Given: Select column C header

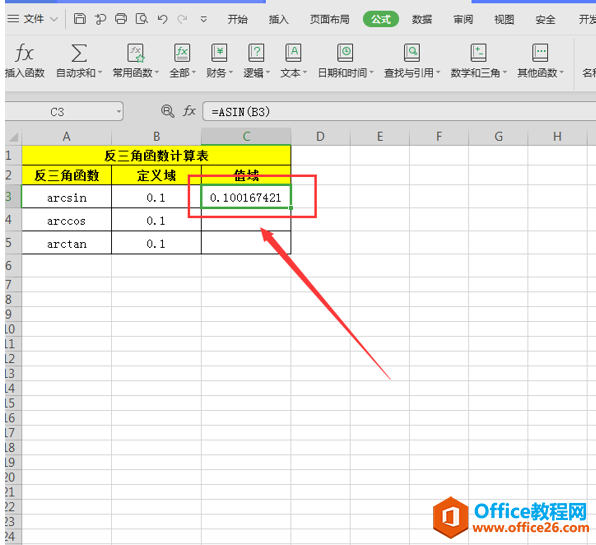Looking at the screenshot, I should coord(246,136).
